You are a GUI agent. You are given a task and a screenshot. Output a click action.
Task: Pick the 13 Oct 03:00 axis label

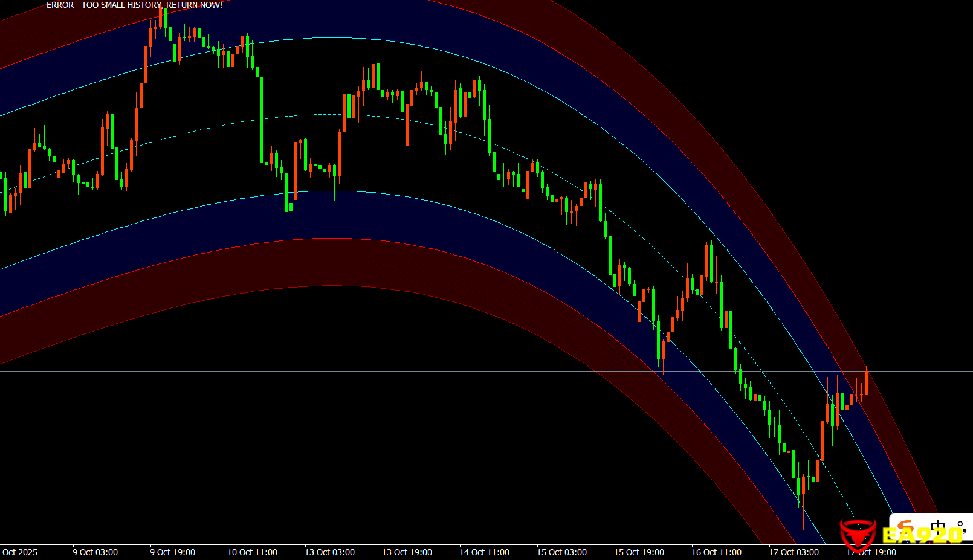(x=329, y=552)
